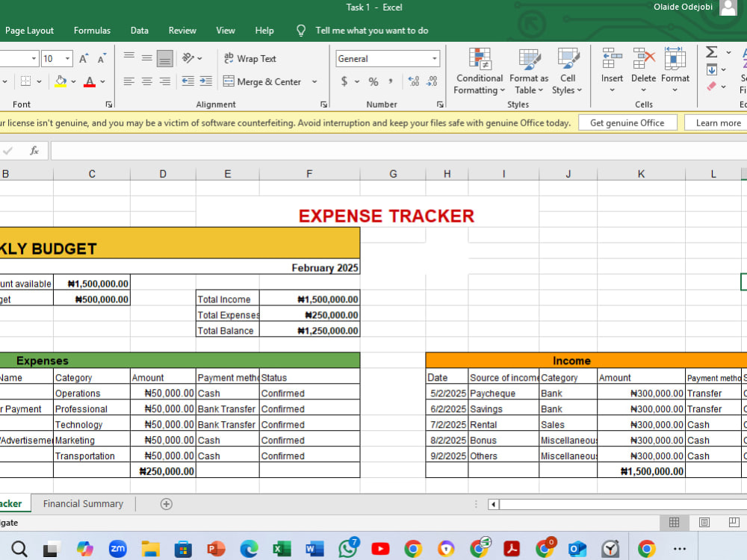Screen dimensions: 747x560
Task: Open the borders dropdown arrow
Action: pyautogui.click(x=39, y=81)
